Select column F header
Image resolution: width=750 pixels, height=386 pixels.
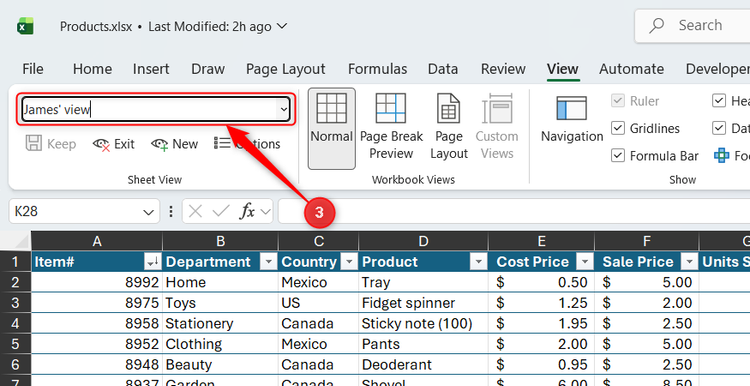click(647, 242)
